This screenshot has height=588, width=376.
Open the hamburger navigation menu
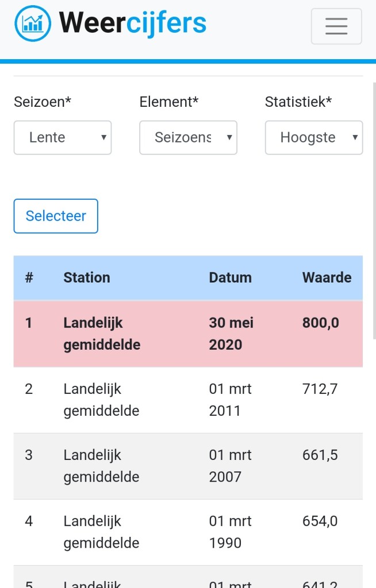click(x=336, y=26)
